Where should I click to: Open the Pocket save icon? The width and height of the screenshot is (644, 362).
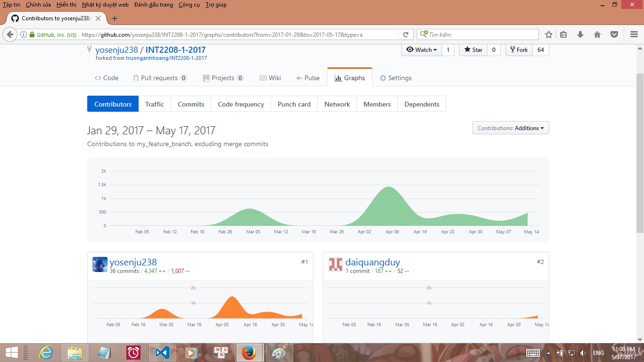614,34
